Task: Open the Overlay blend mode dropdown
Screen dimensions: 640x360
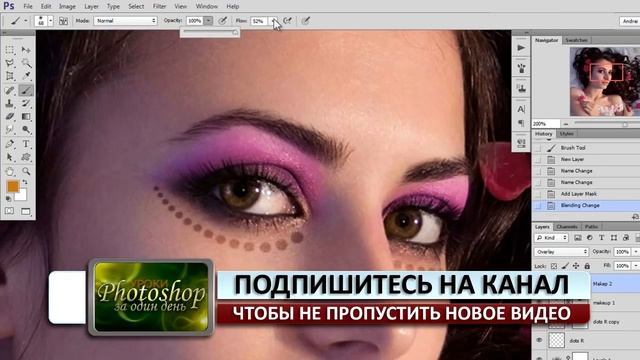Action: pos(561,252)
